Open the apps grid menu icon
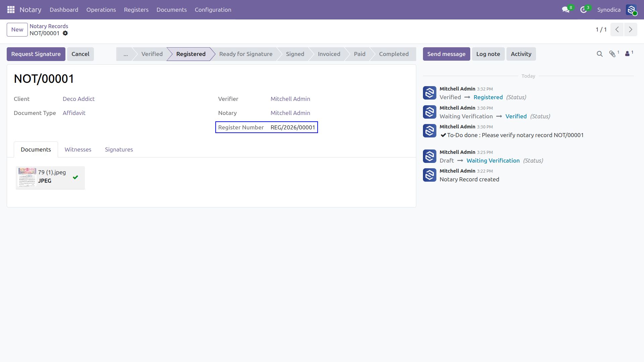Image resolution: width=644 pixels, height=362 pixels. click(11, 10)
